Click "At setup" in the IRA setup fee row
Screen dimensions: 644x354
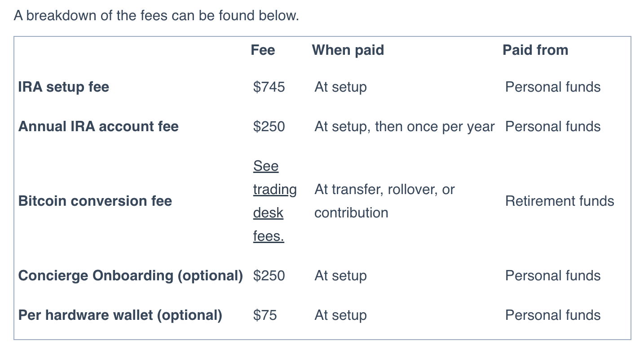340,87
